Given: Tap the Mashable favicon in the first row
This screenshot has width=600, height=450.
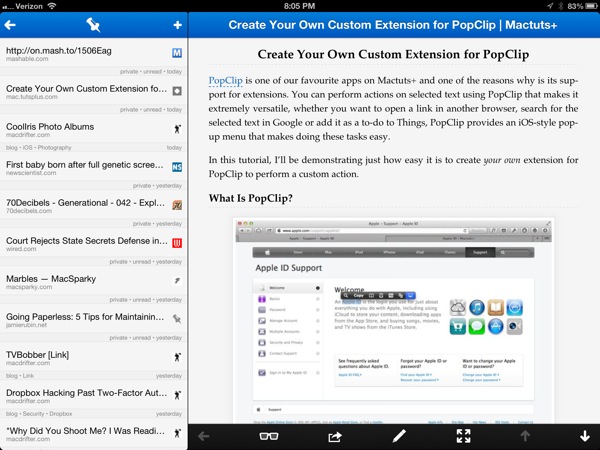Looking at the screenshot, I should (x=177, y=53).
